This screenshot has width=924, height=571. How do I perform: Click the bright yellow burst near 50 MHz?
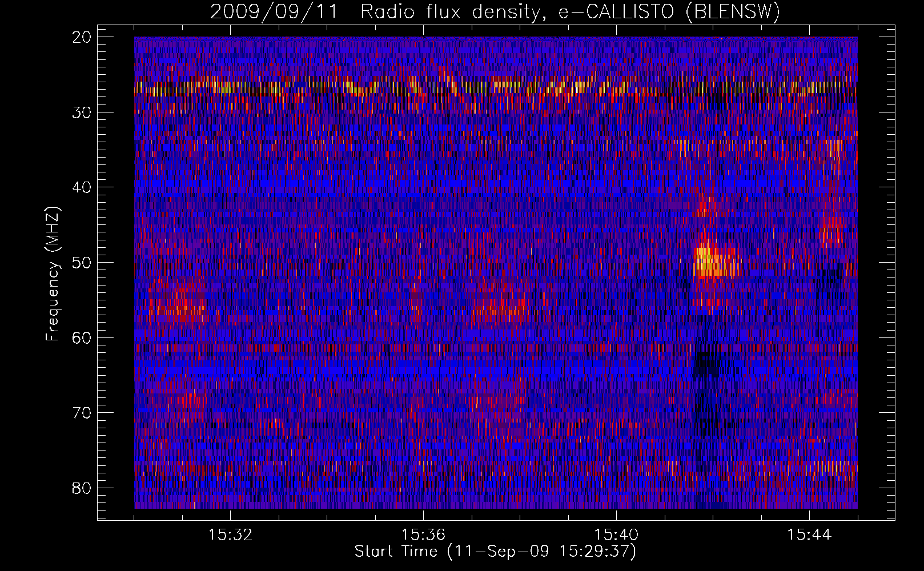716,263
